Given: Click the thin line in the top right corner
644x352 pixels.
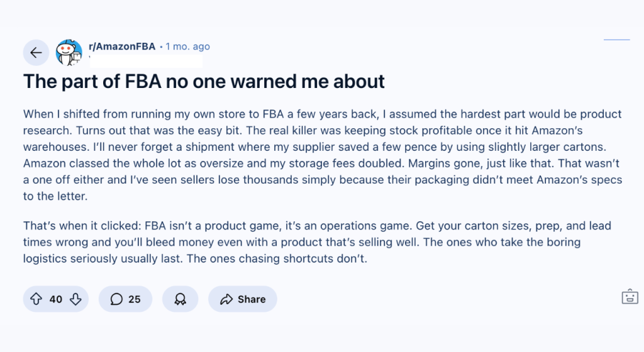Looking at the screenshot, I should coord(616,40).
